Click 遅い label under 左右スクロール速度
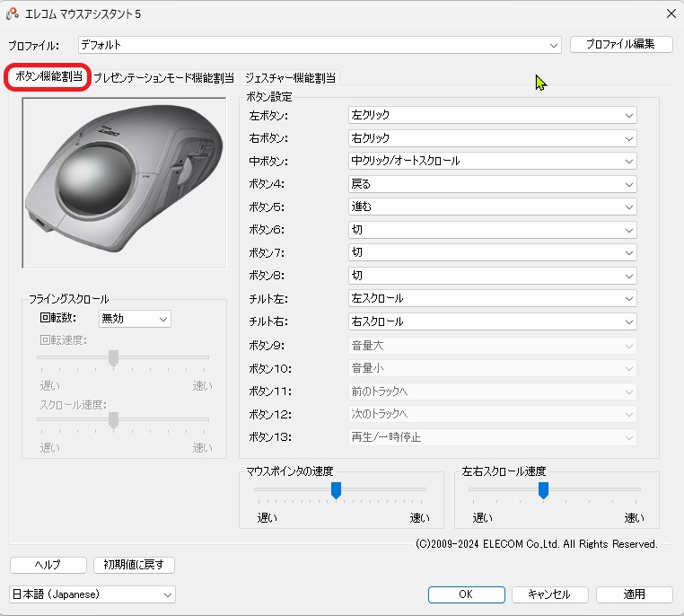This screenshot has height=616, width=684. (x=482, y=518)
